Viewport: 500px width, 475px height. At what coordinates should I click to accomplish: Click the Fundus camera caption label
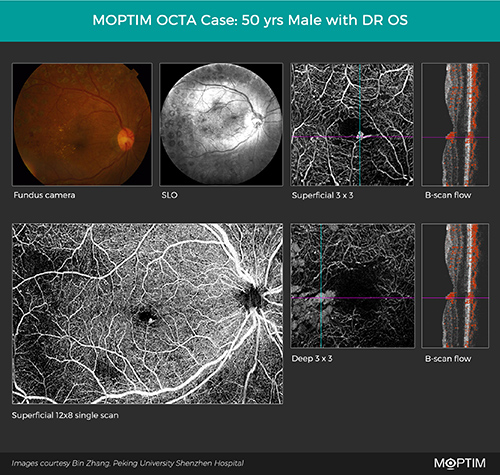coord(44,195)
